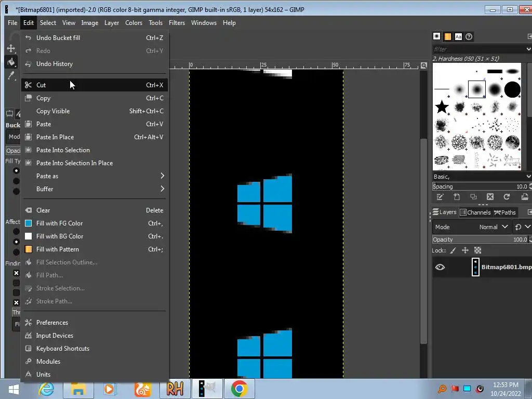Toggle lock pixels brush icon

(x=453, y=250)
